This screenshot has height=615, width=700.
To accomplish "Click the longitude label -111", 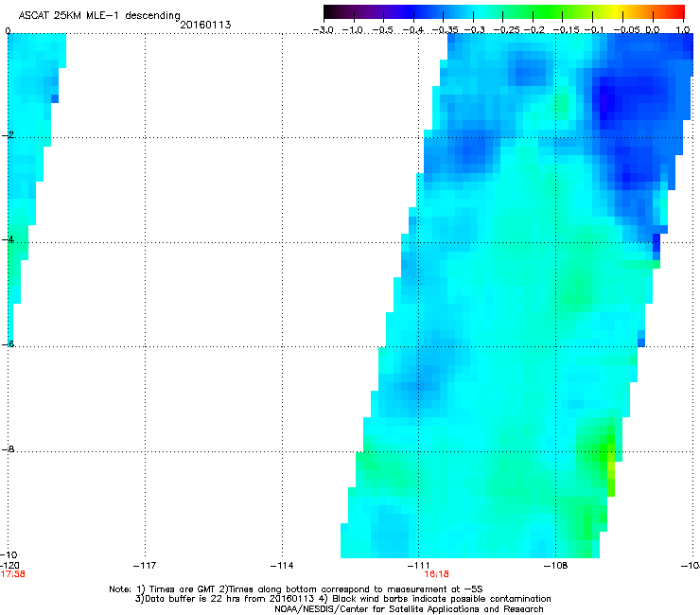I will coord(419,566).
